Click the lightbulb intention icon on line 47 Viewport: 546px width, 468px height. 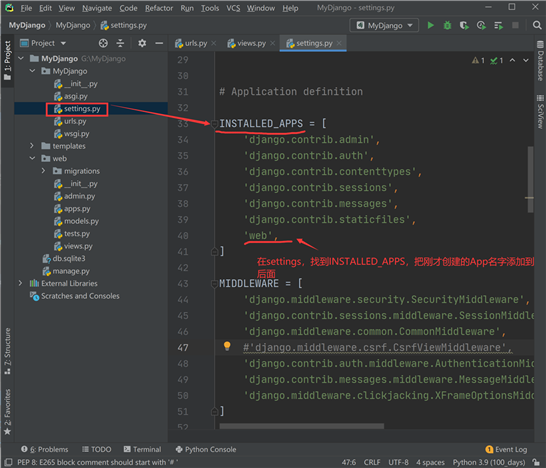pos(227,346)
